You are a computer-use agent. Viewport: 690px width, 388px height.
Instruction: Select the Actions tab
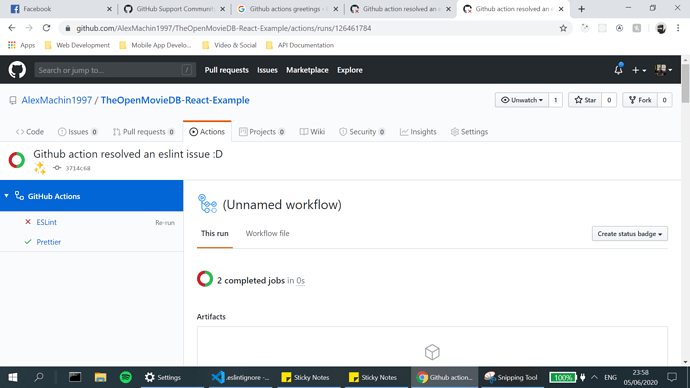(x=207, y=132)
